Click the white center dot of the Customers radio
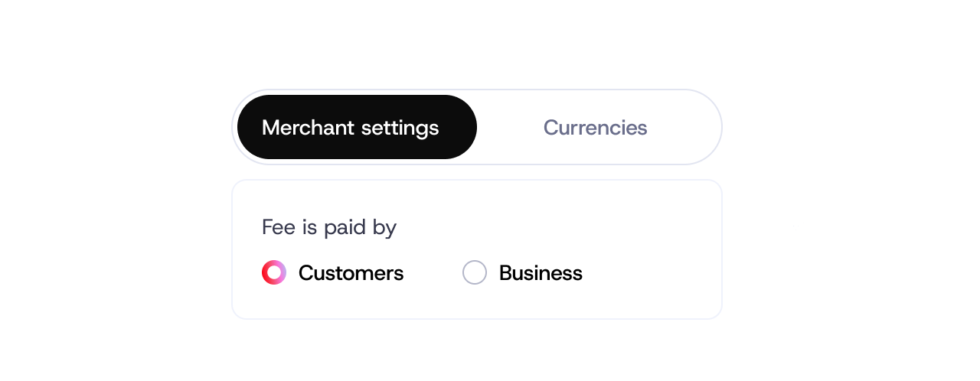980x381 pixels. tap(274, 272)
